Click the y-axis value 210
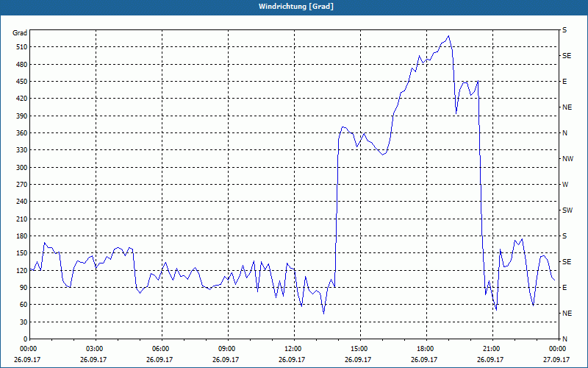 [22, 219]
